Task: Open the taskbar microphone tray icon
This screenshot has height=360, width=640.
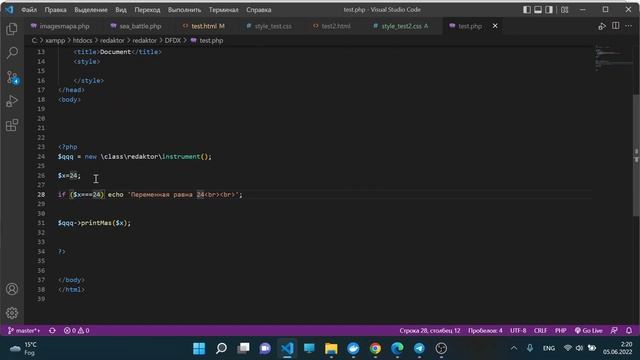Action: [530, 348]
